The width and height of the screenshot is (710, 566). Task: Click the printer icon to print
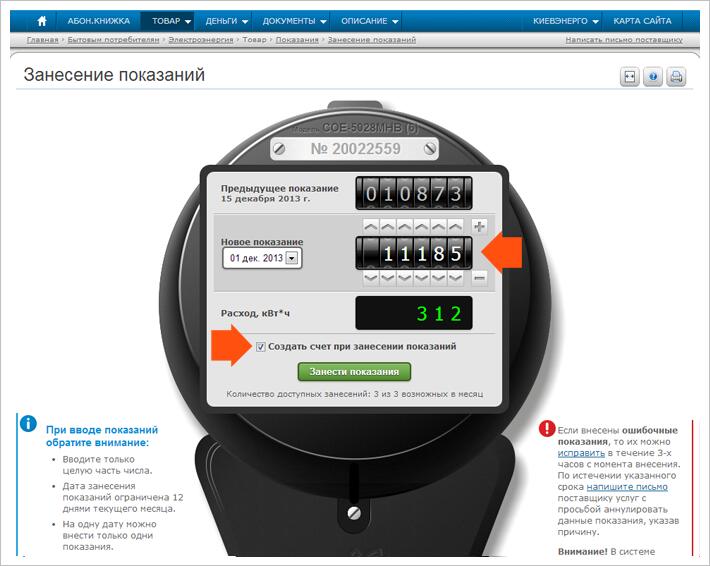tap(677, 77)
